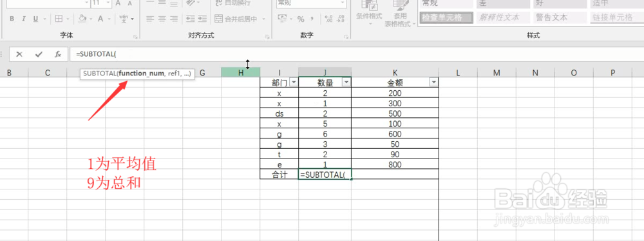
Task: Open font color dropdown arrow
Action: 109,19
